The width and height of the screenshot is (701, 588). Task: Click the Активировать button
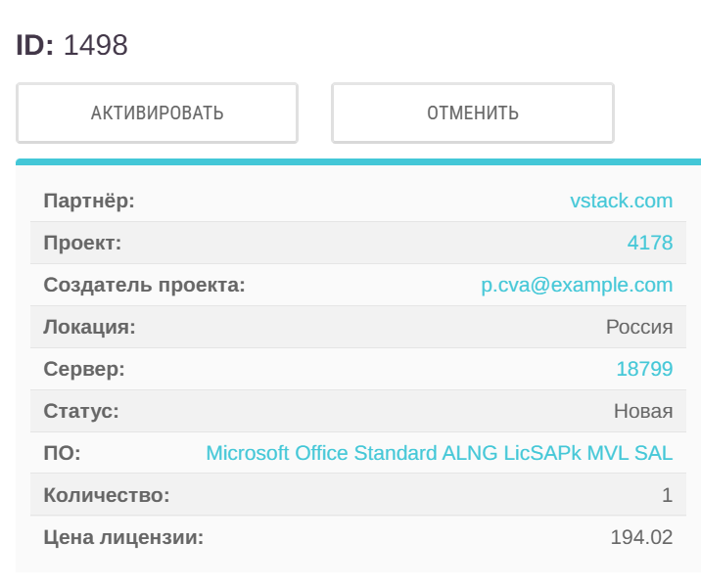[157, 113]
